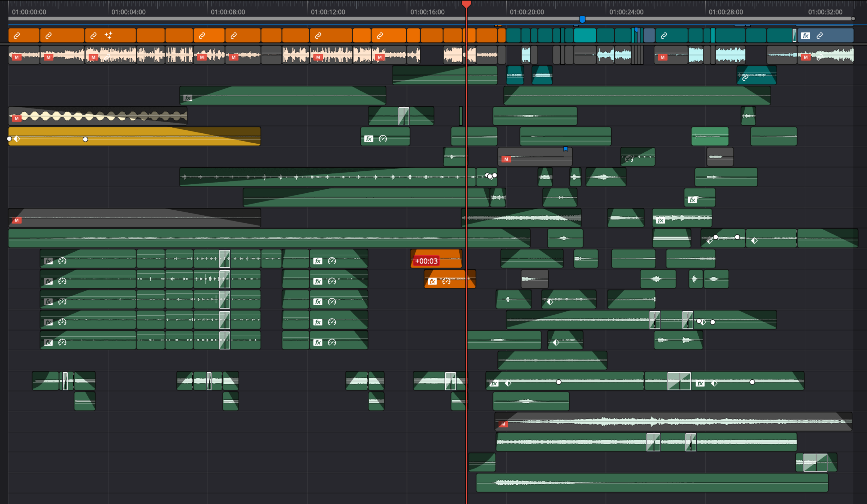Click the link icon on the first orange video clip
The image size is (867, 504).
coord(17,36)
